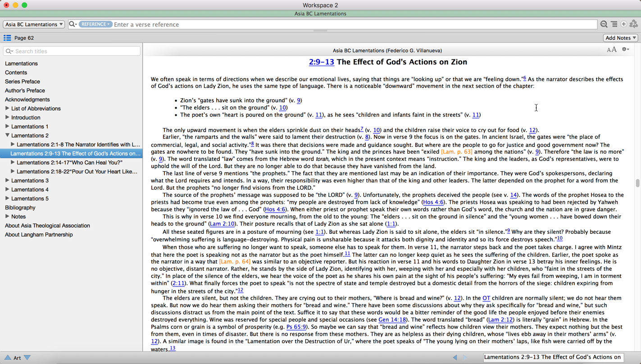
Task: Click the 1:1 link after 'sat alone'
Action: [x=391, y=224]
